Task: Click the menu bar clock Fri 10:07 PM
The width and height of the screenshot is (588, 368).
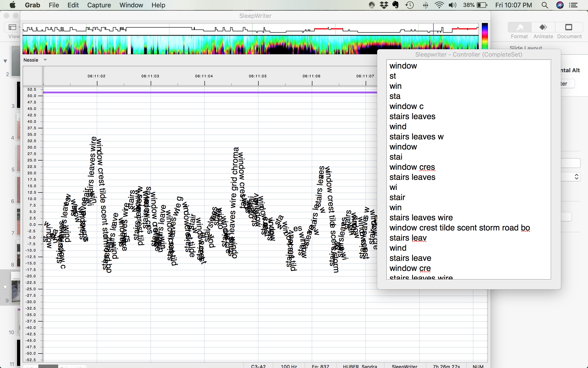Action: click(514, 5)
